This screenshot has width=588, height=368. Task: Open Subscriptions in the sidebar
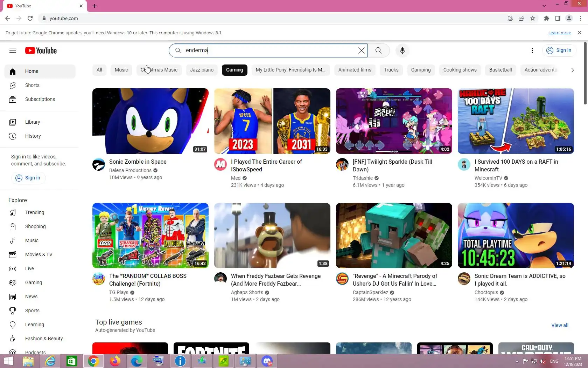(x=40, y=99)
